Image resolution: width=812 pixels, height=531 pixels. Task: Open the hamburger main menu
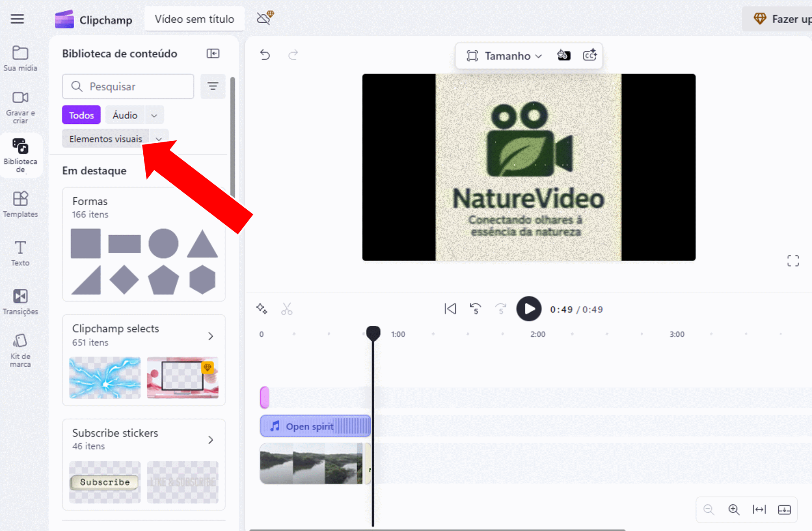(17, 19)
